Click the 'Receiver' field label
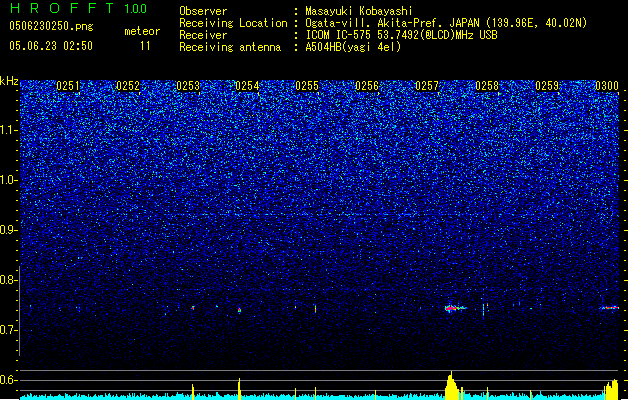The image size is (629, 400). (x=203, y=35)
